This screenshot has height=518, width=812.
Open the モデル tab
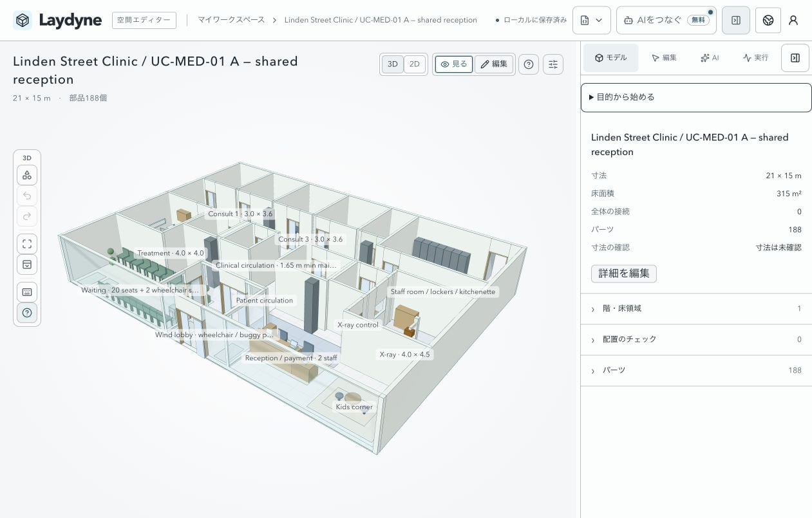coord(610,58)
